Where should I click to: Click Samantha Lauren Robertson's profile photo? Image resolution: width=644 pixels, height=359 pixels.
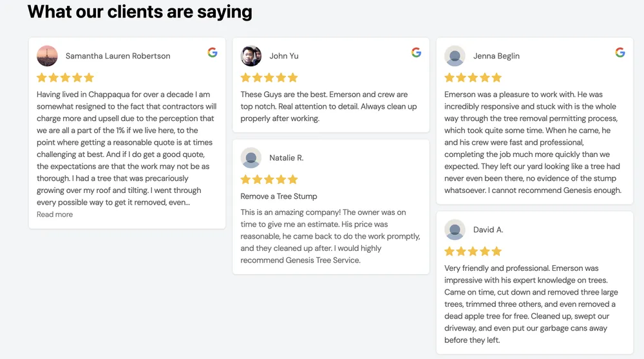point(48,56)
